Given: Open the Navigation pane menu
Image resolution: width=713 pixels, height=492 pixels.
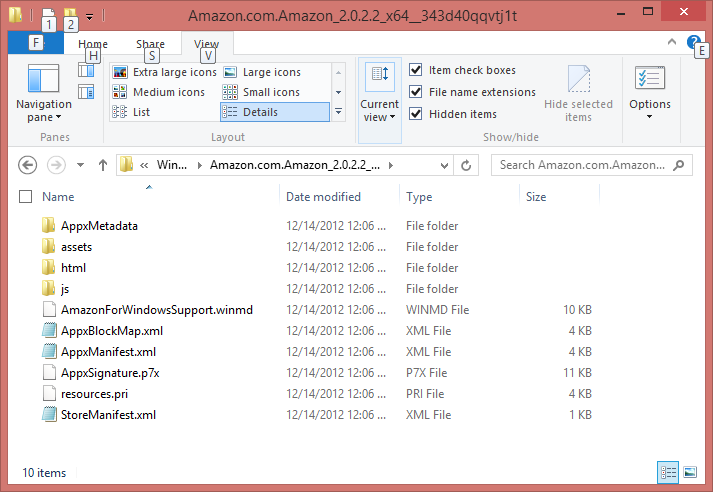Looking at the screenshot, I should click(44, 93).
